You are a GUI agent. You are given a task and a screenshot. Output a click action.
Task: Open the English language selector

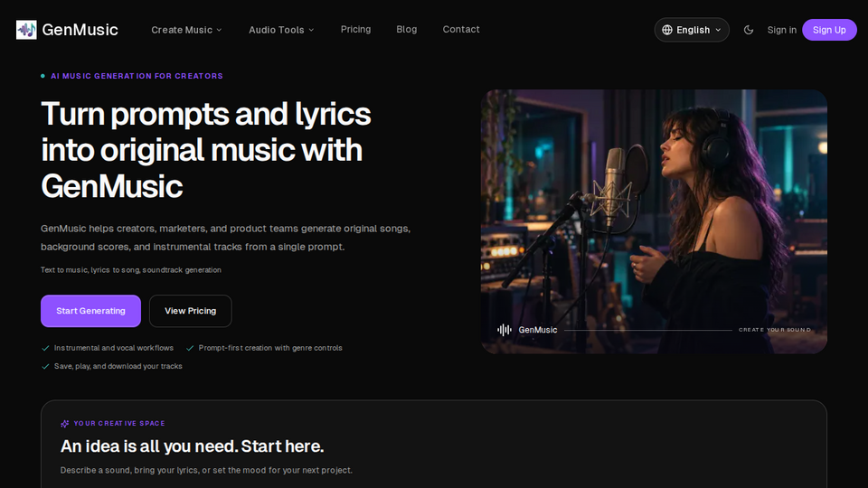pyautogui.click(x=692, y=30)
